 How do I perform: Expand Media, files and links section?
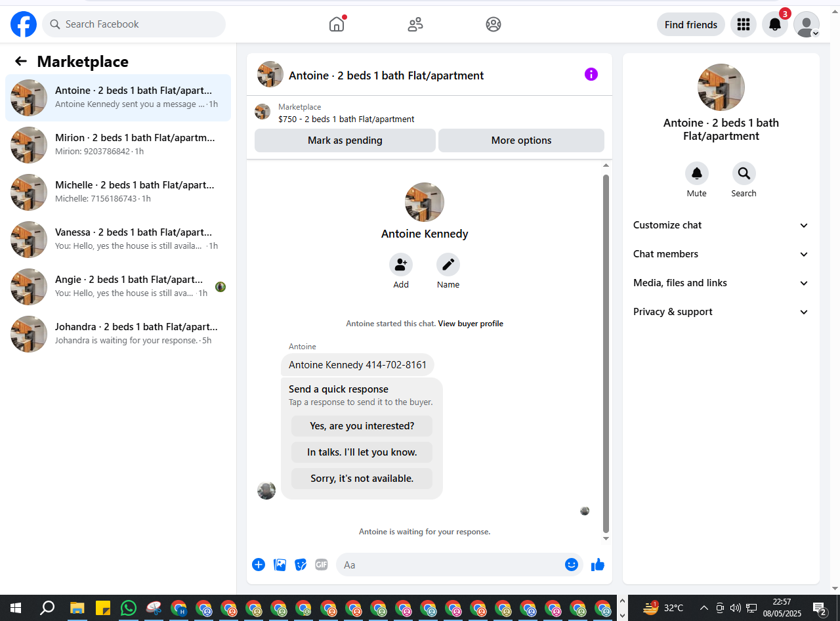point(721,283)
